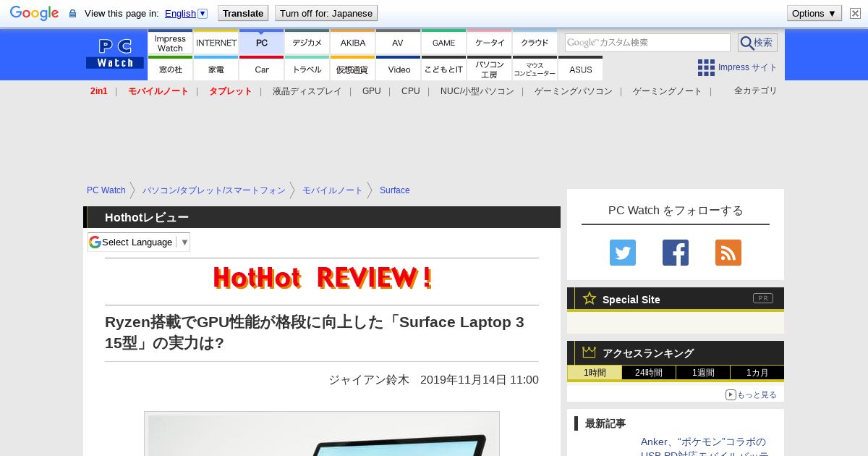
Task: Focus the Google custom search field
Action: tap(647, 43)
